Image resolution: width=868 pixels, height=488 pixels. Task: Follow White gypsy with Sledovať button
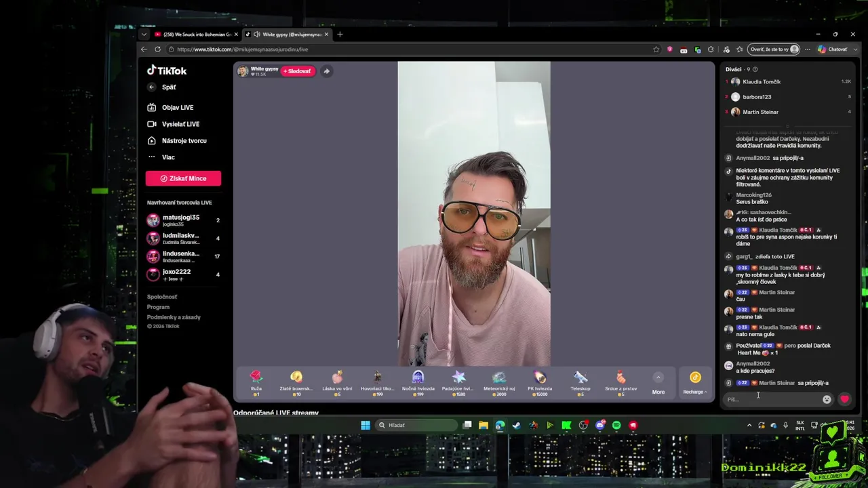tap(298, 71)
